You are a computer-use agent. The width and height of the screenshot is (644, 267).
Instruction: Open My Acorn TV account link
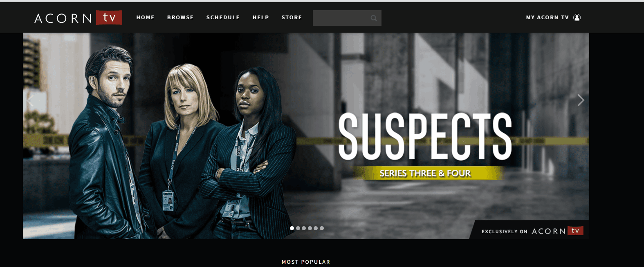[548, 18]
